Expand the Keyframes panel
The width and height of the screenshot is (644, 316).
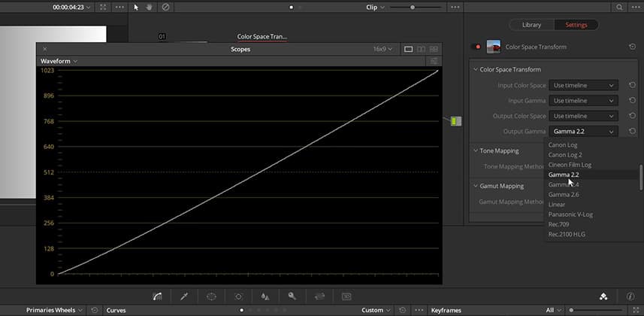[636, 310]
